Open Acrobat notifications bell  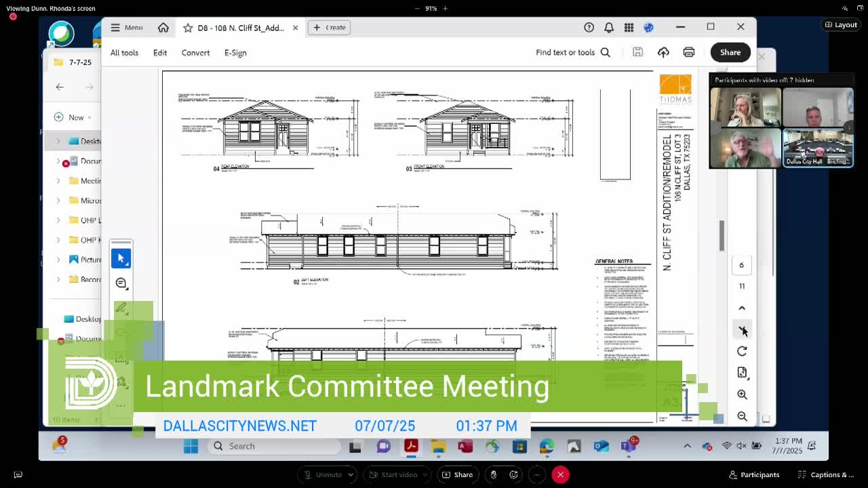pos(609,28)
